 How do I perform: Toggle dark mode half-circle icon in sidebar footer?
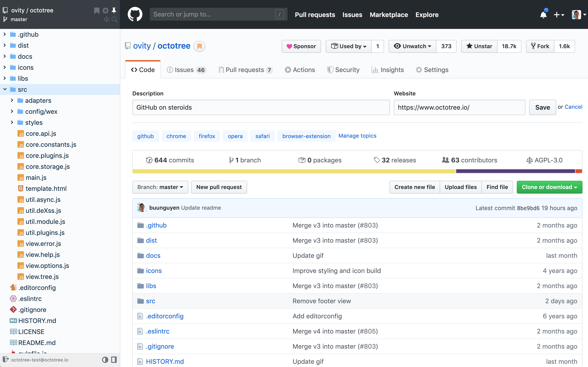point(105,359)
